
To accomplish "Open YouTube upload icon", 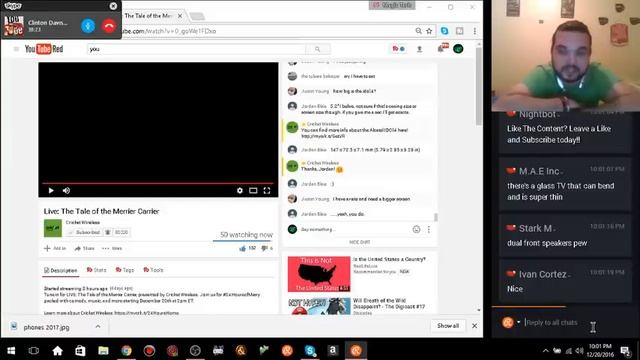I will pyautogui.click(x=419, y=49).
